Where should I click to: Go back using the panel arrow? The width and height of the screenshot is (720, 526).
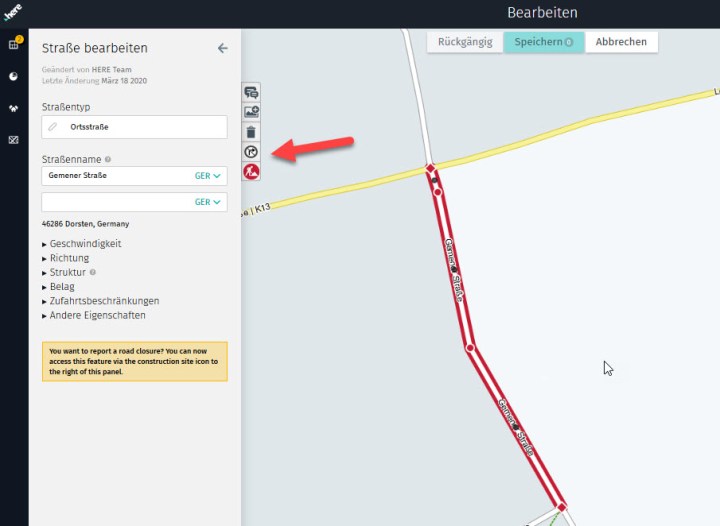click(222, 48)
